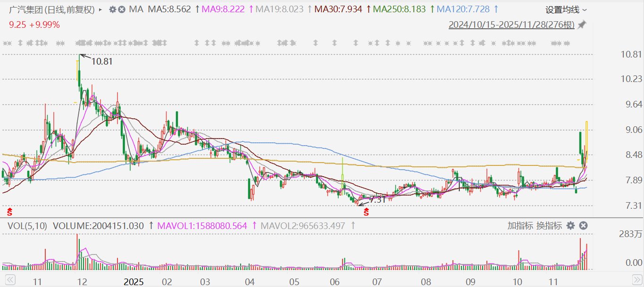Click the 10.81 high price label
This screenshot has width=644, height=287.
[x=102, y=61]
